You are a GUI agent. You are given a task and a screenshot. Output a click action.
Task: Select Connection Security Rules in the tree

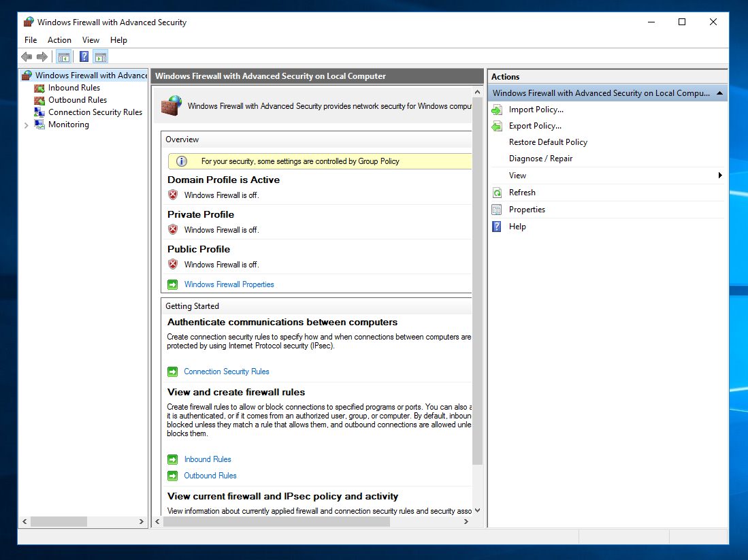pyautogui.click(x=95, y=112)
